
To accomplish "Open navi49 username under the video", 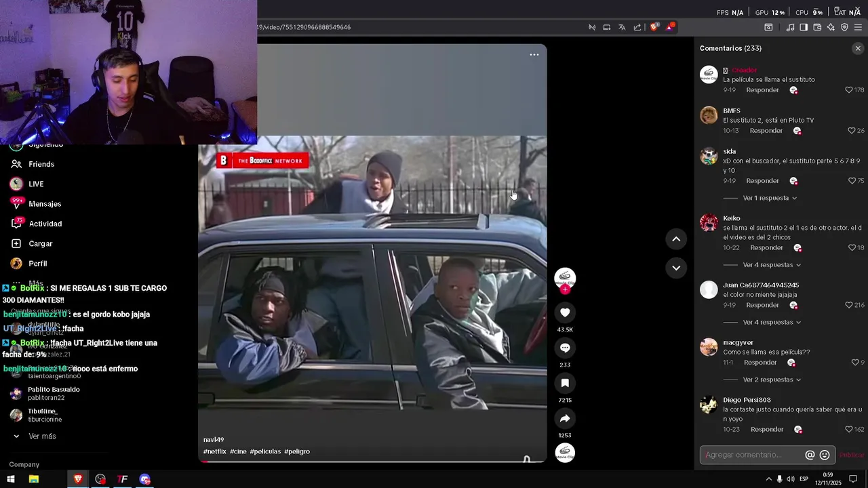I will point(214,440).
